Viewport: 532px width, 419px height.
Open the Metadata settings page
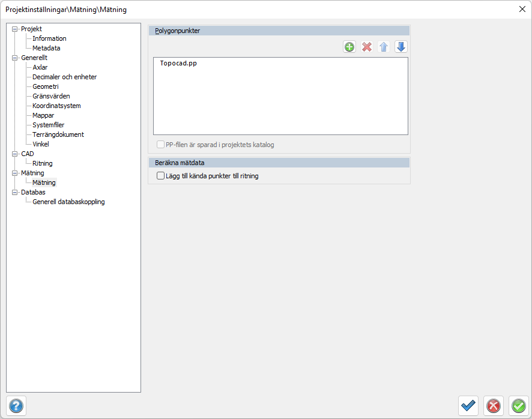coord(46,48)
